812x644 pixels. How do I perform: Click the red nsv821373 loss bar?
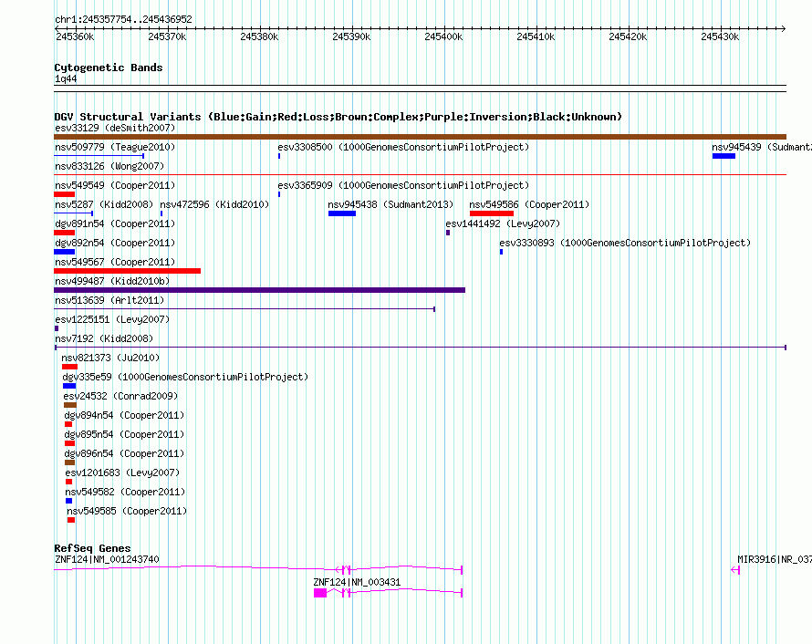(x=69, y=367)
